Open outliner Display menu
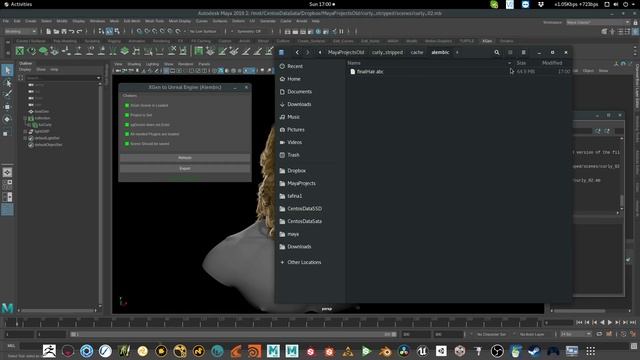 point(25,70)
